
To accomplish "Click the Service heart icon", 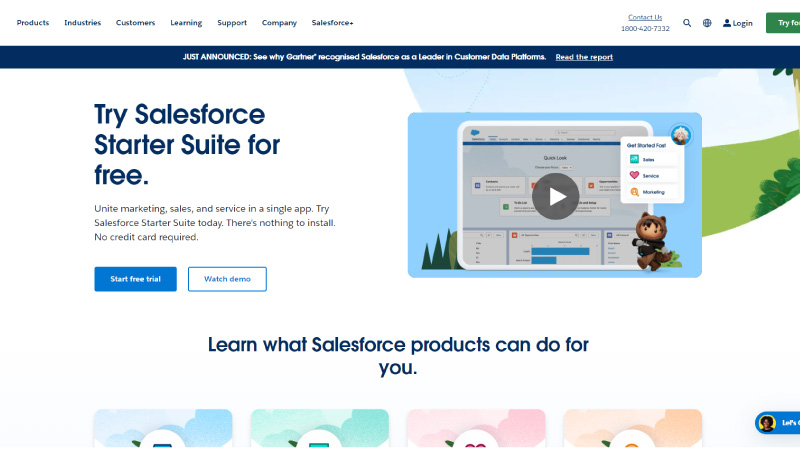I will (634, 175).
